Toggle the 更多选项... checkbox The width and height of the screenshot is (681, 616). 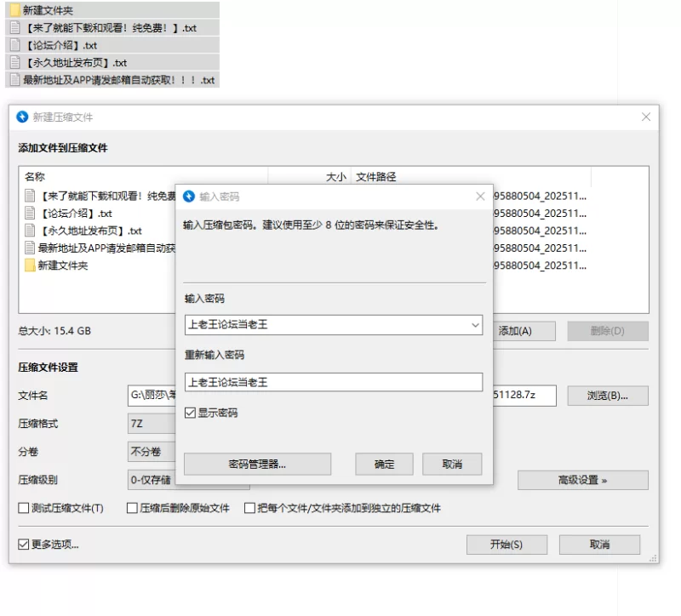(x=24, y=544)
